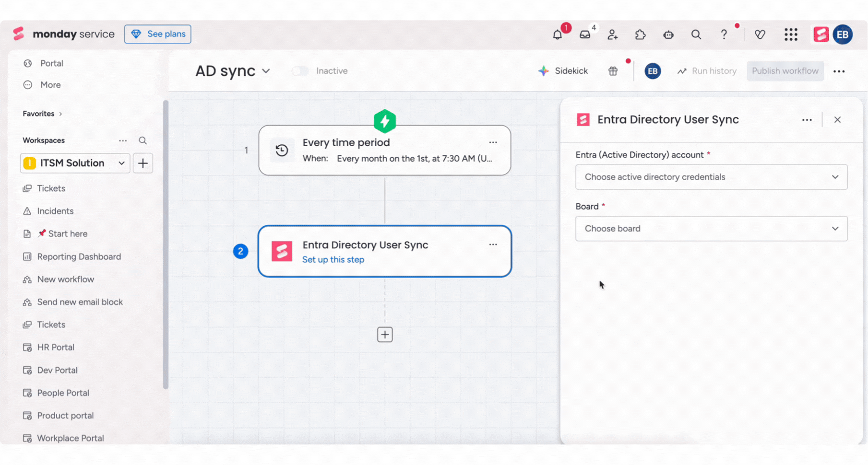Screen dimensions: 868x465
Task: Click the monday service product logo icon
Action: 821,35
